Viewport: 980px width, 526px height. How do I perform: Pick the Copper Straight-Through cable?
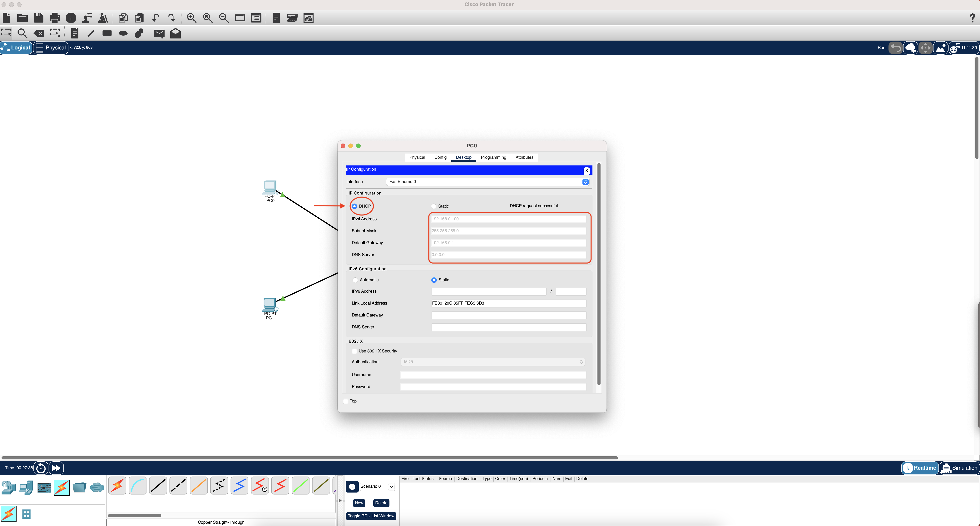tap(158, 486)
